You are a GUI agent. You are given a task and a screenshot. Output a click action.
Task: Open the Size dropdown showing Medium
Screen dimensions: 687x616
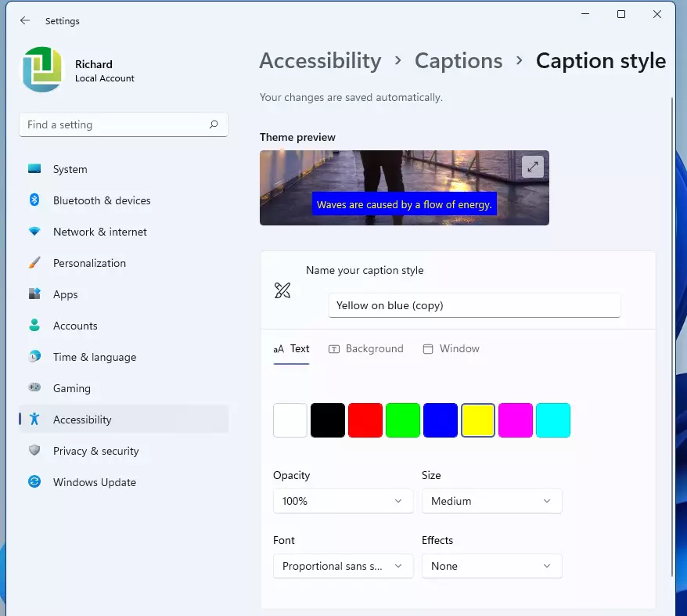[491, 501]
